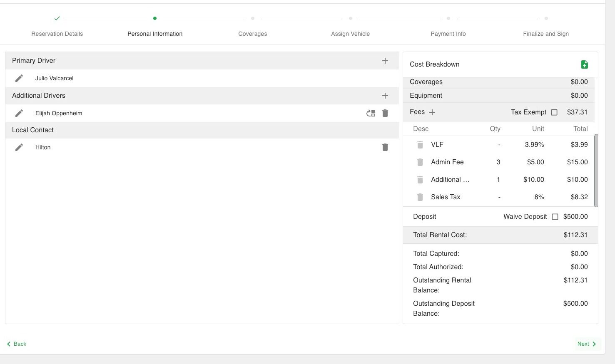Click the Next button
Screen dimensions: 615x364
pos(586,344)
